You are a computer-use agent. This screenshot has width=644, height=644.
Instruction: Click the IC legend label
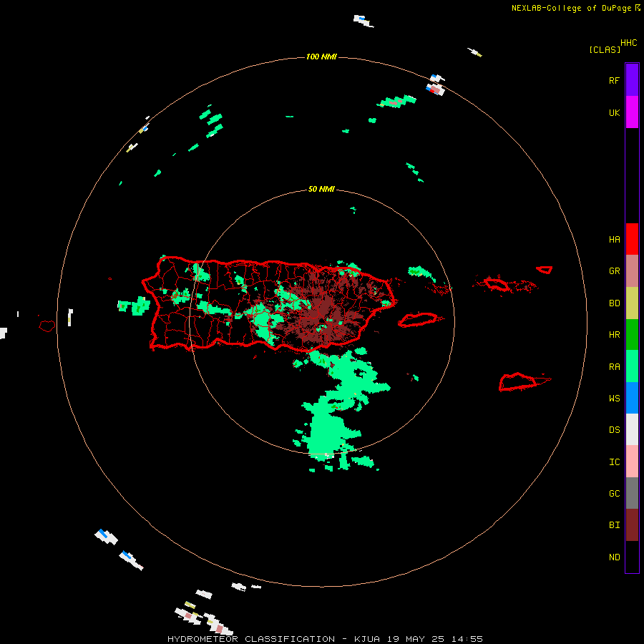tap(614, 462)
